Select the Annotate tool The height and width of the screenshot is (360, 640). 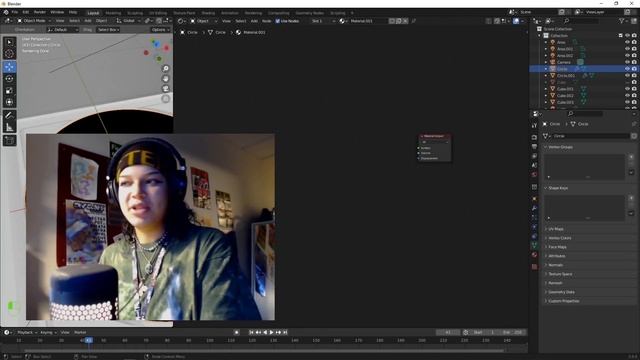pos(9,116)
